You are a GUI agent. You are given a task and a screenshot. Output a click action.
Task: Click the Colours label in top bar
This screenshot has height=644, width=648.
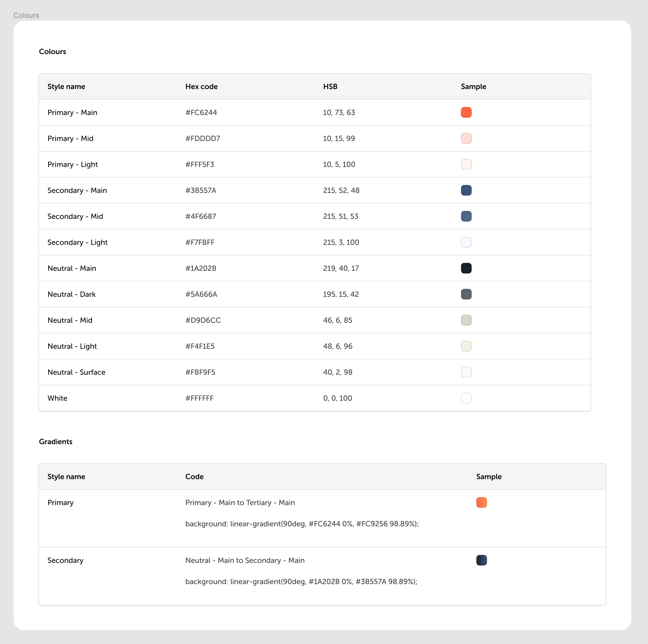click(26, 15)
